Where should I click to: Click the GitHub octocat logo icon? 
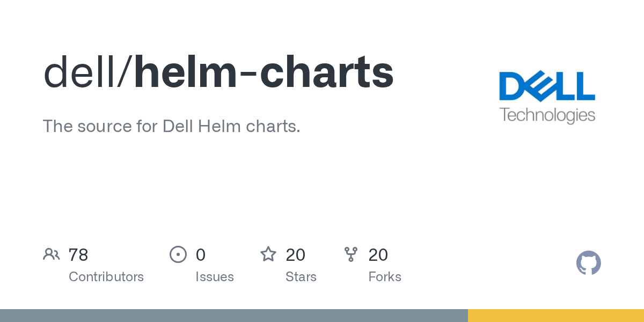588,263
